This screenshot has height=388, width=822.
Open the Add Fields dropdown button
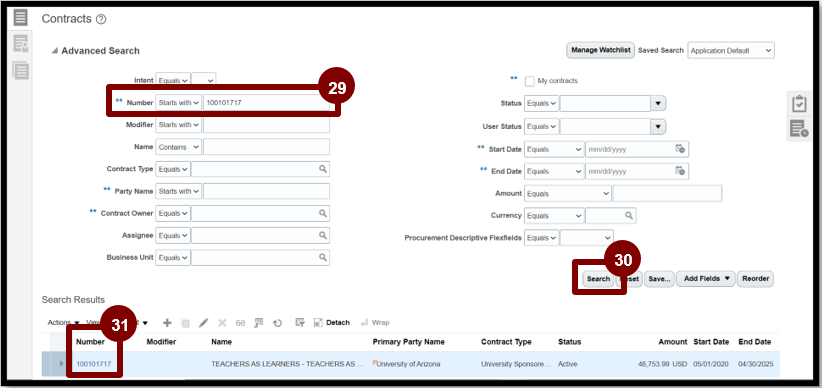pyautogui.click(x=706, y=279)
